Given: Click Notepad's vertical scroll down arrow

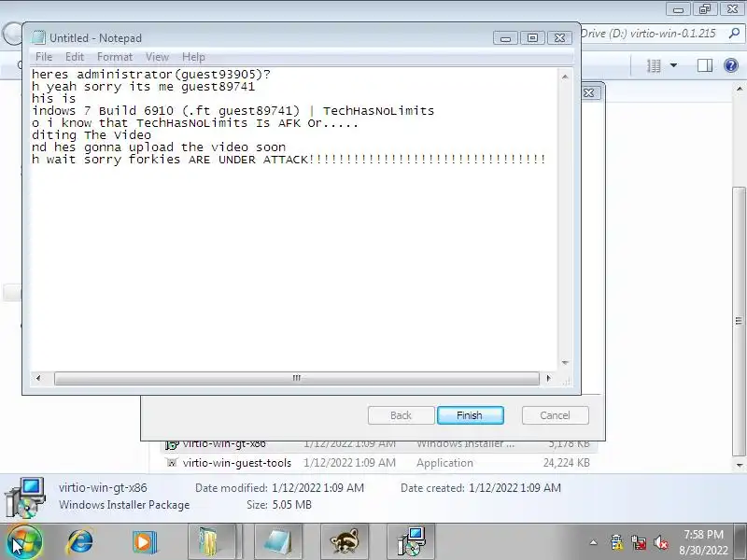Looking at the screenshot, I should 565,363.
